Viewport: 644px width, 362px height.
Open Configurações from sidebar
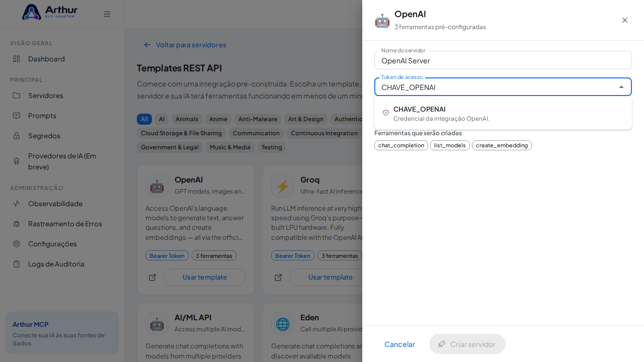click(62, 244)
